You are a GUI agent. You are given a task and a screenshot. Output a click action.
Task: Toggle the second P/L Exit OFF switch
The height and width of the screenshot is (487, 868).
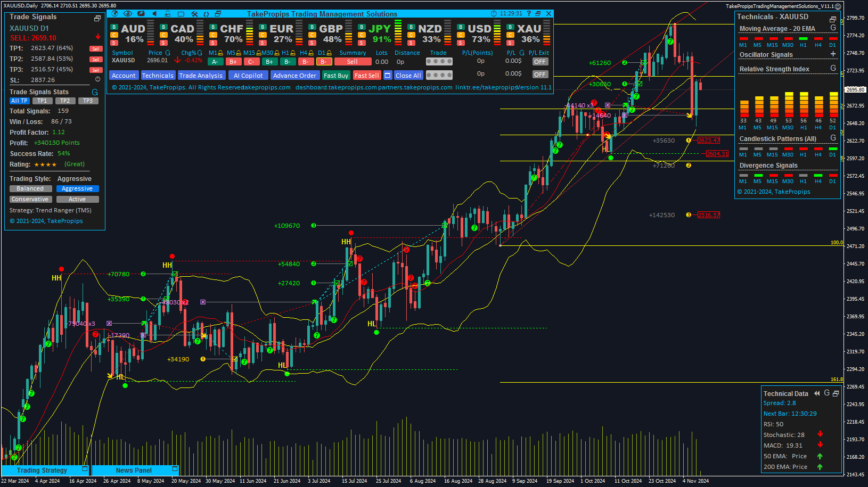point(540,75)
